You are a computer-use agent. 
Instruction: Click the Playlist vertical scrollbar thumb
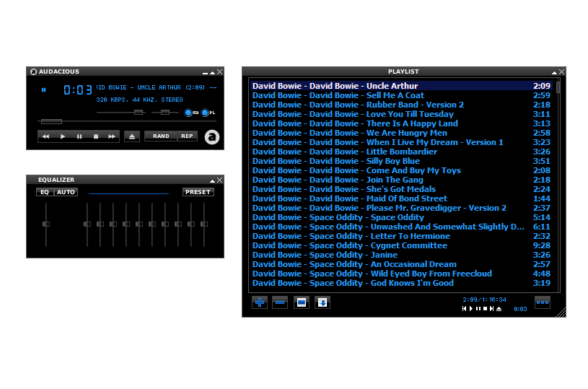coord(558,87)
